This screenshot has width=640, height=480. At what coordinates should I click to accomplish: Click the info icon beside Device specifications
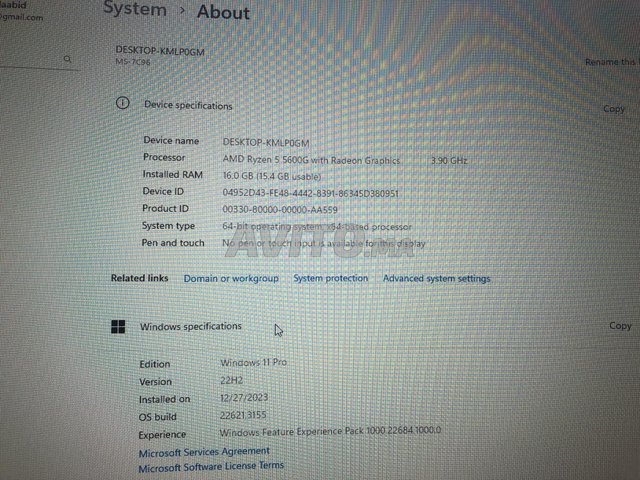click(123, 104)
